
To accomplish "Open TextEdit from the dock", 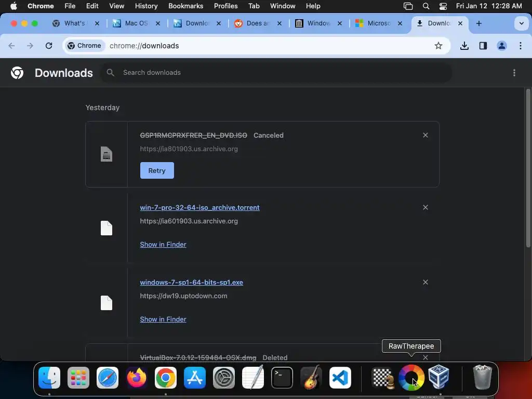I will (253, 377).
